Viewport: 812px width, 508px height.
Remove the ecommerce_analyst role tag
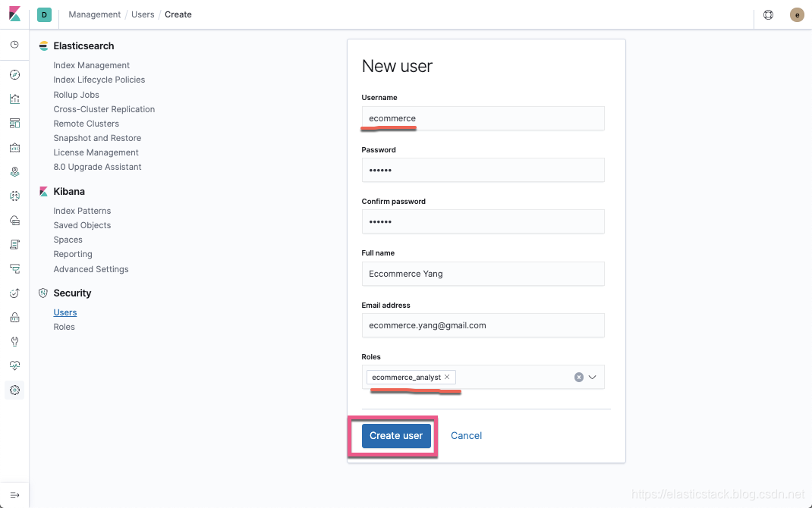pyautogui.click(x=447, y=377)
